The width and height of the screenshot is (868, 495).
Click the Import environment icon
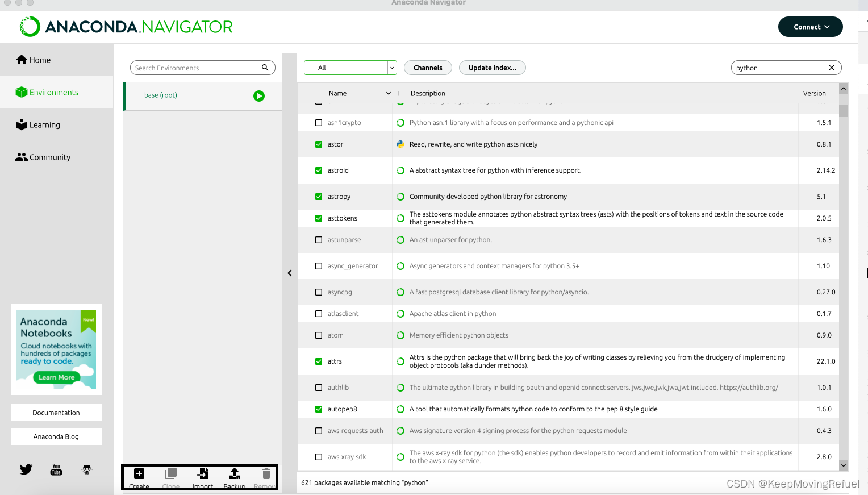(203, 473)
